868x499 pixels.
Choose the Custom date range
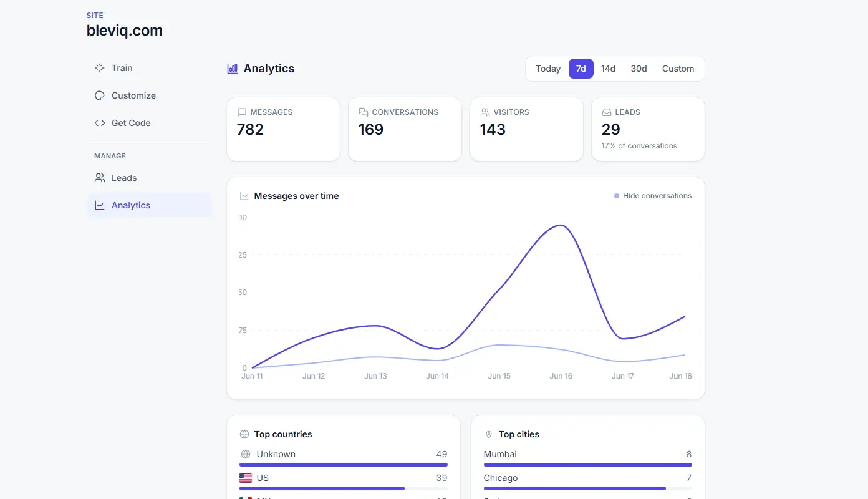678,69
